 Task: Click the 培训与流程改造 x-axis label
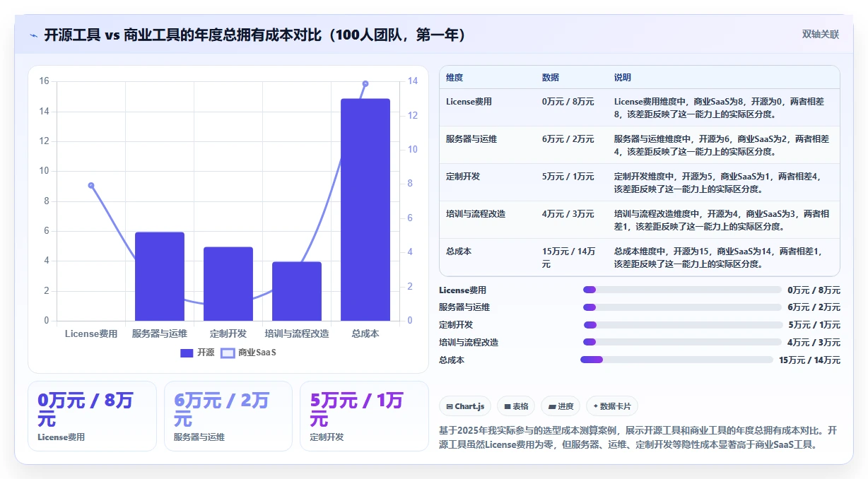pyautogui.click(x=297, y=334)
